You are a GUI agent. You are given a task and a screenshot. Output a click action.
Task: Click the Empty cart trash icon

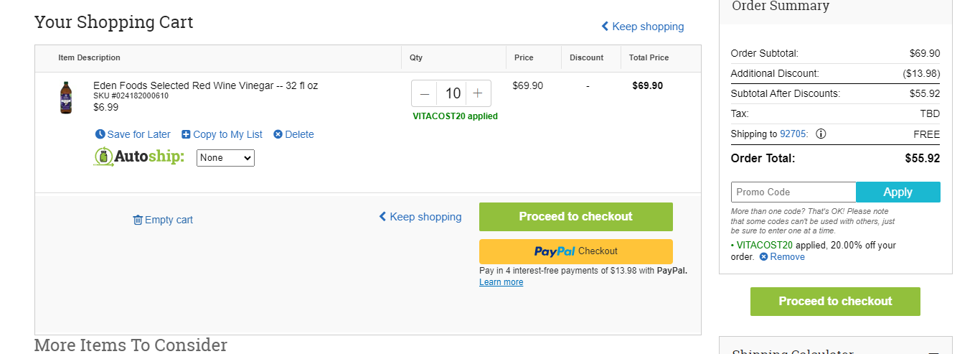[138, 220]
